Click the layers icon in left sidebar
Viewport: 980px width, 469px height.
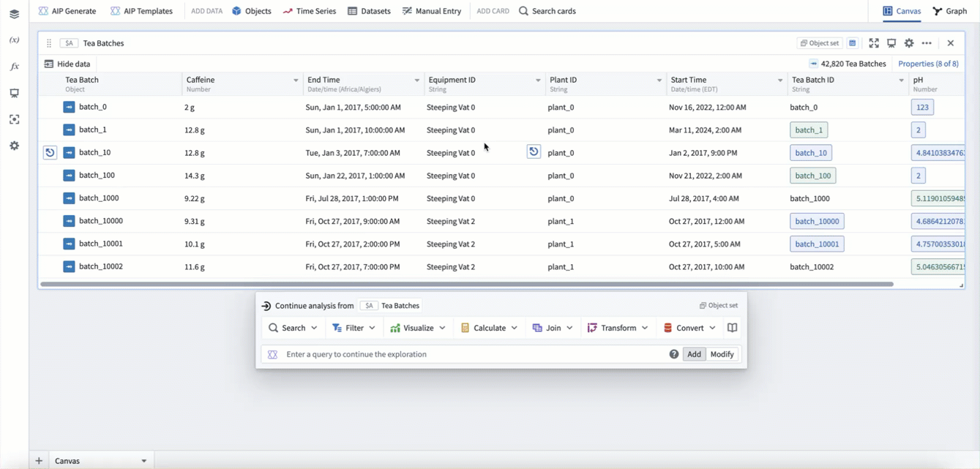(x=14, y=14)
